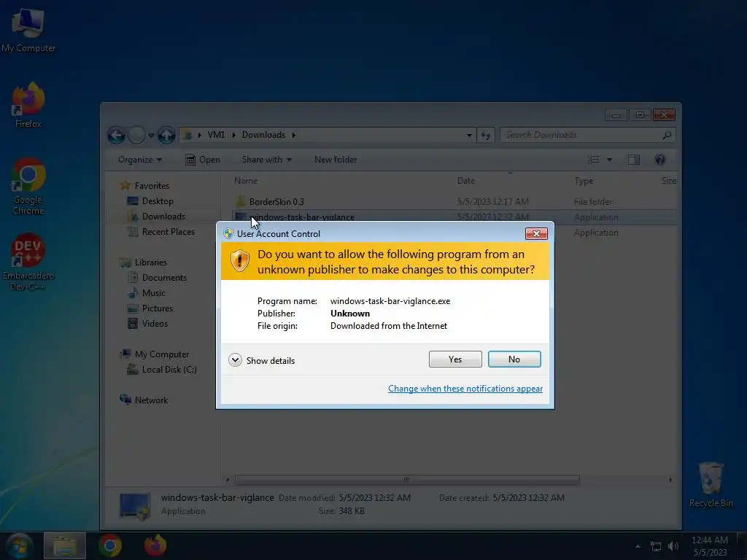Sort files by Date column header

tap(466, 181)
